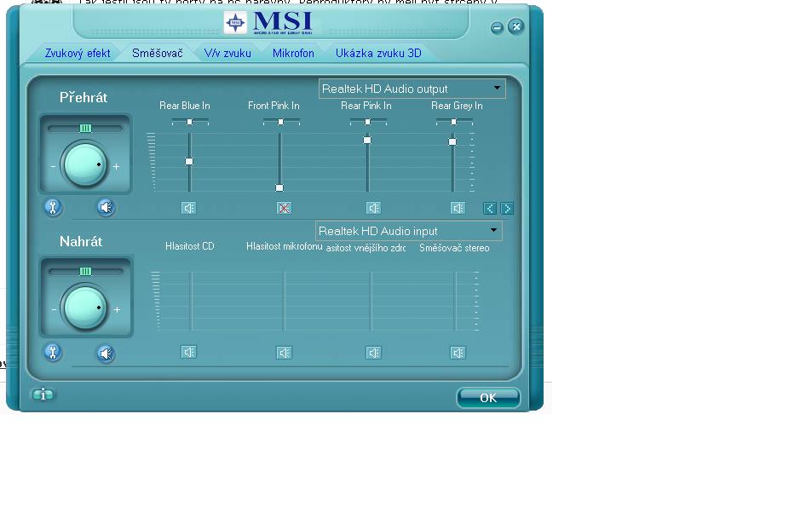Mute the Rear Pink In channel

tap(373, 208)
